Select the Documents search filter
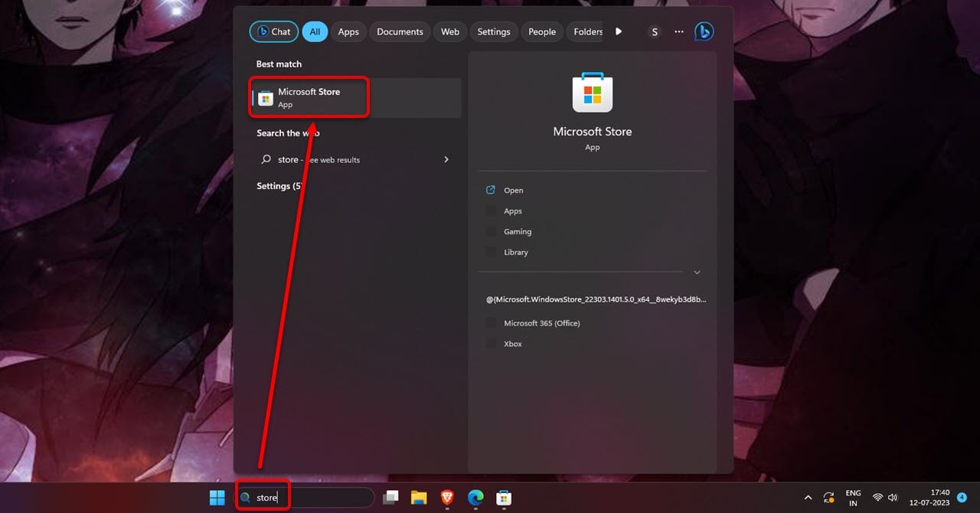The image size is (980, 513). [399, 31]
